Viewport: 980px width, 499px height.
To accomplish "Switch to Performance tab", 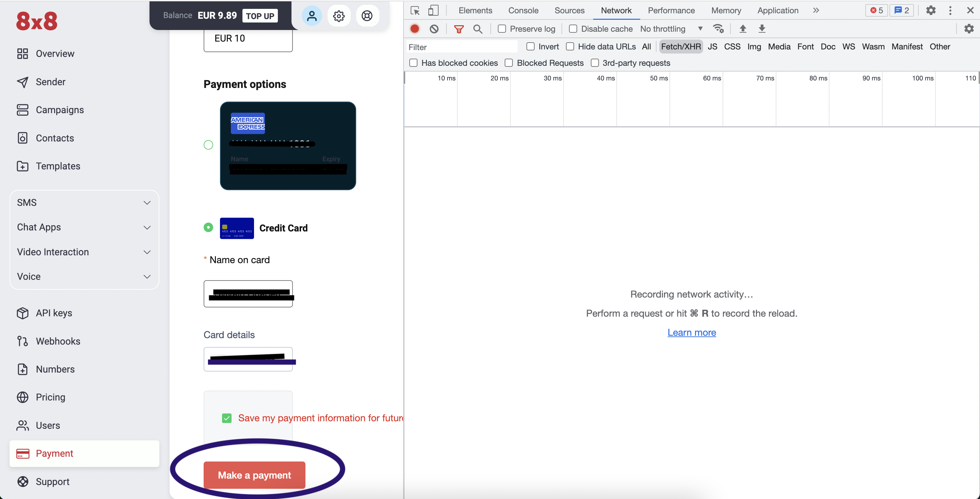I will [x=671, y=10].
